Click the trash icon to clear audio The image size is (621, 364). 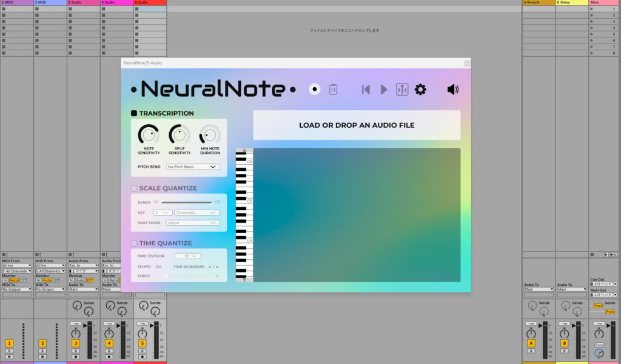pyautogui.click(x=333, y=90)
